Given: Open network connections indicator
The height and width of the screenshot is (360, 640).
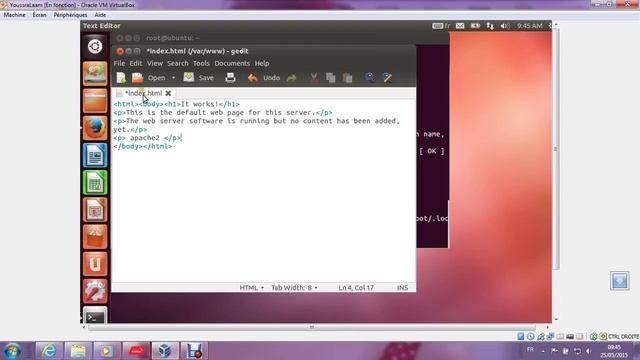Looking at the screenshot, I should (x=490, y=26).
